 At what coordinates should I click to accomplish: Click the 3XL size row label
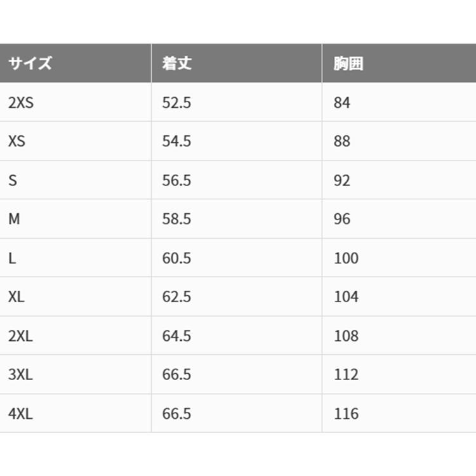[x=20, y=375]
